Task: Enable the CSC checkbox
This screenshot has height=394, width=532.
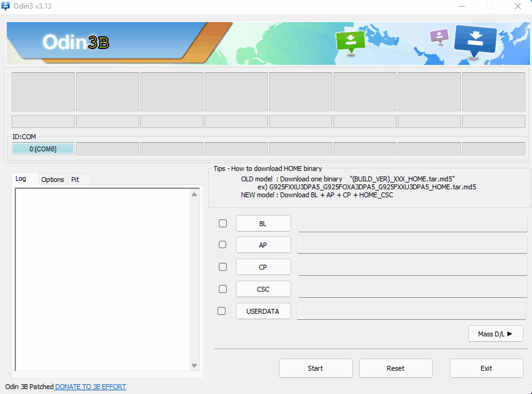Action: click(x=222, y=289)
